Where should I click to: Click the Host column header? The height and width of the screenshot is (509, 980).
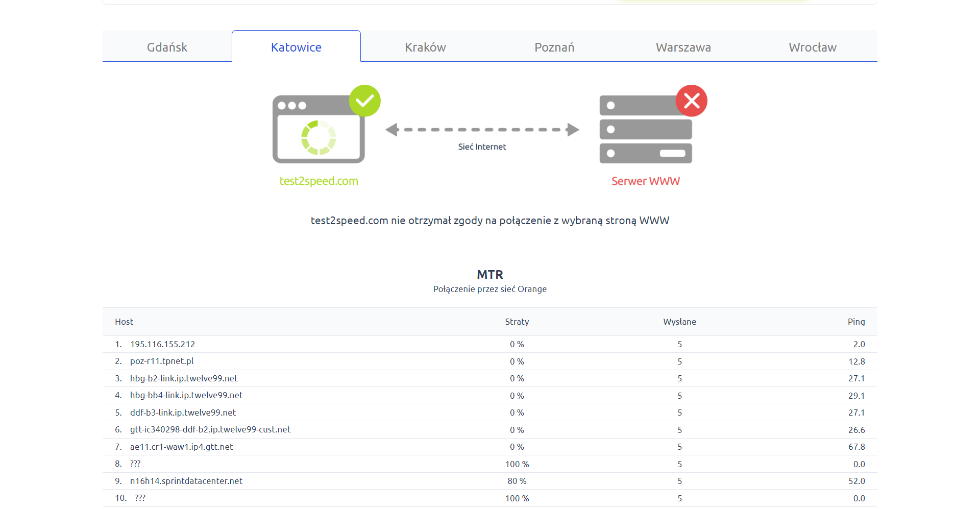(x=124, y=322)
